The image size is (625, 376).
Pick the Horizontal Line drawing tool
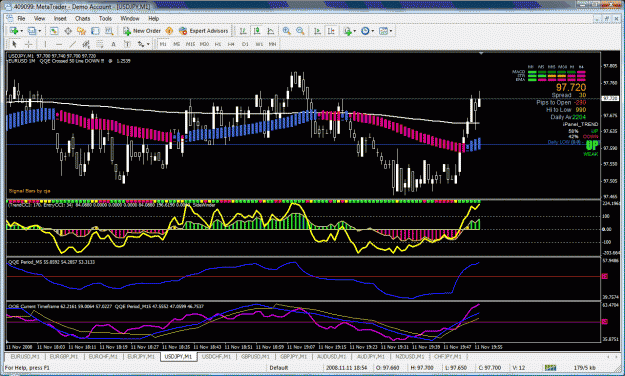[59, 44]
